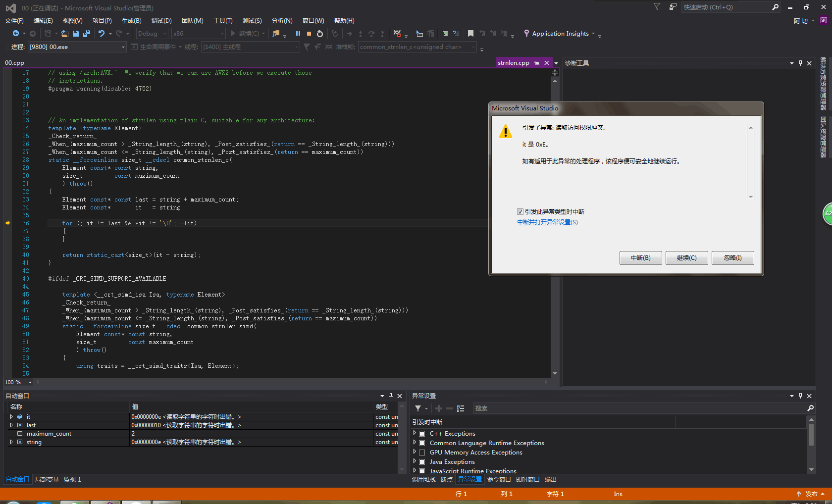Switch to the 调用堆栈 tab
This screenshot has height=504, width=832.
point(424,479)
